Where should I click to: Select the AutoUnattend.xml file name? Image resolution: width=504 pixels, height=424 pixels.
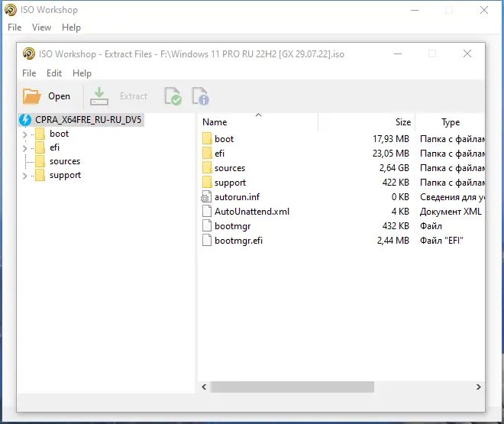[x=252, y=211]
